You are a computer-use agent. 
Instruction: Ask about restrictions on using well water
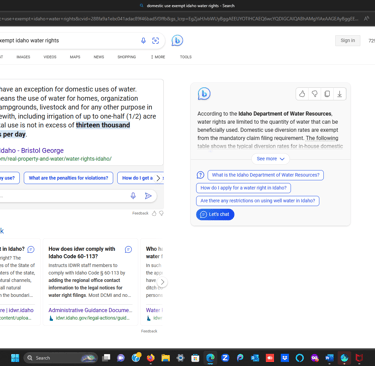(258, 201)
